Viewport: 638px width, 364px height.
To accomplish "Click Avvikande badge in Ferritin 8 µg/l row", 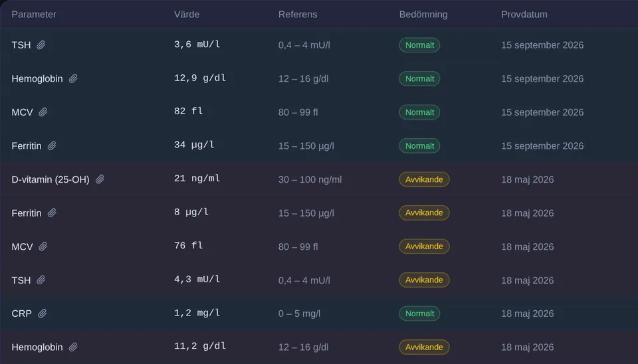I will click(424, 213).
